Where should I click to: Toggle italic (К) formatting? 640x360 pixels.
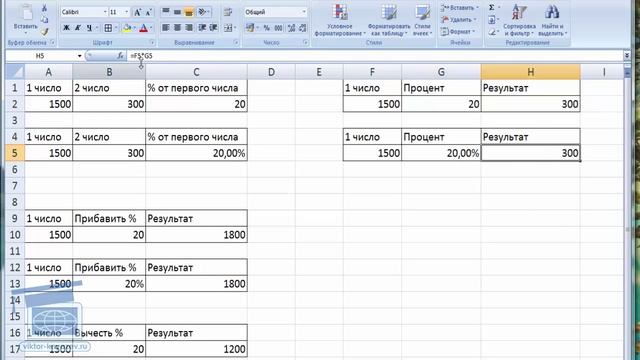point(78,28)
